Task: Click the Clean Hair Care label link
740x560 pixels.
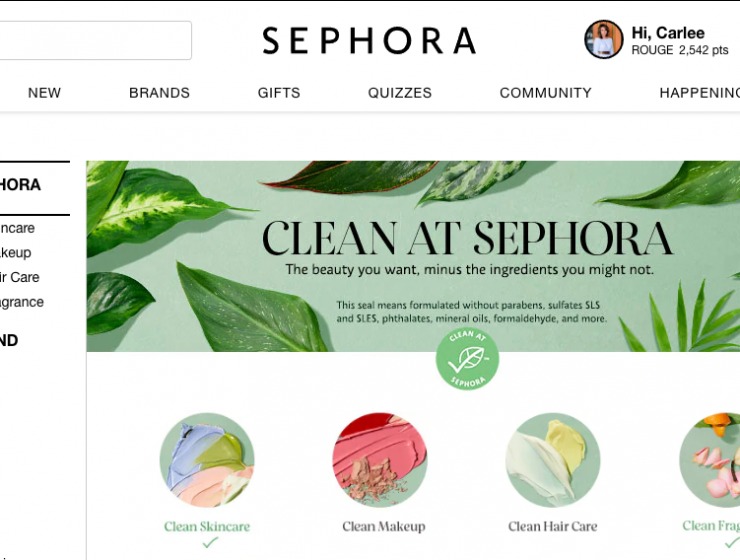Action: (x=553, y=527)
